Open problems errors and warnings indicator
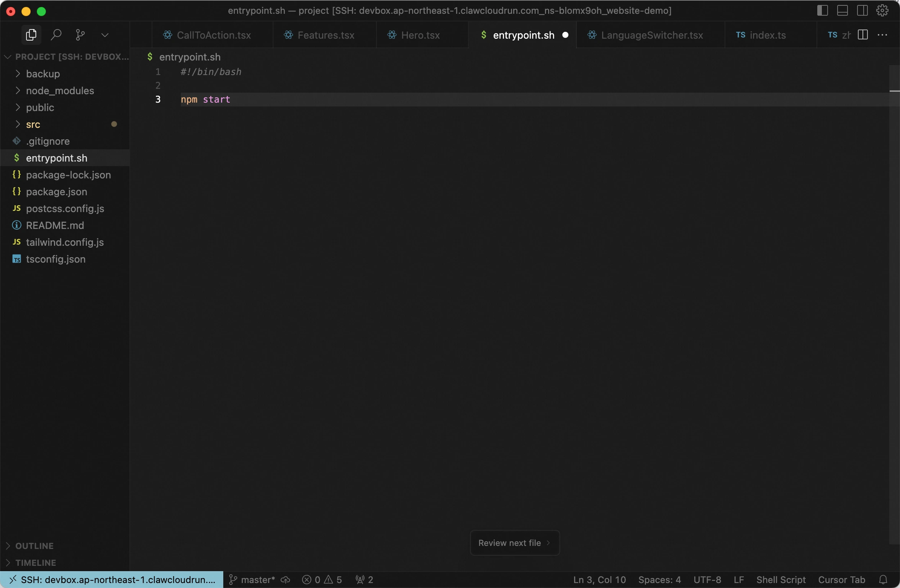 [x=322, y=580]
